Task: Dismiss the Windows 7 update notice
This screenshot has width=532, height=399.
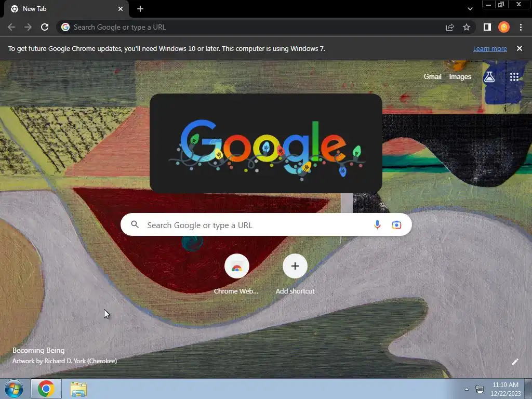Action: click(x=520, y=48)
